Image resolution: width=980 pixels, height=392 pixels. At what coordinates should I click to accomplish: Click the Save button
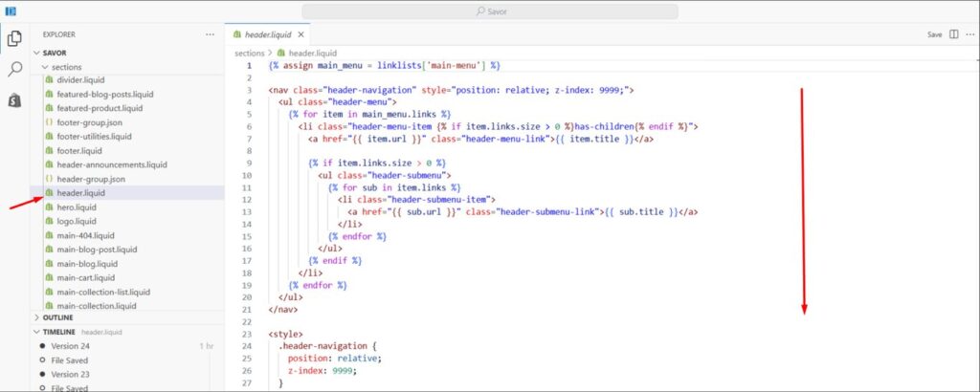coord(934,34)
